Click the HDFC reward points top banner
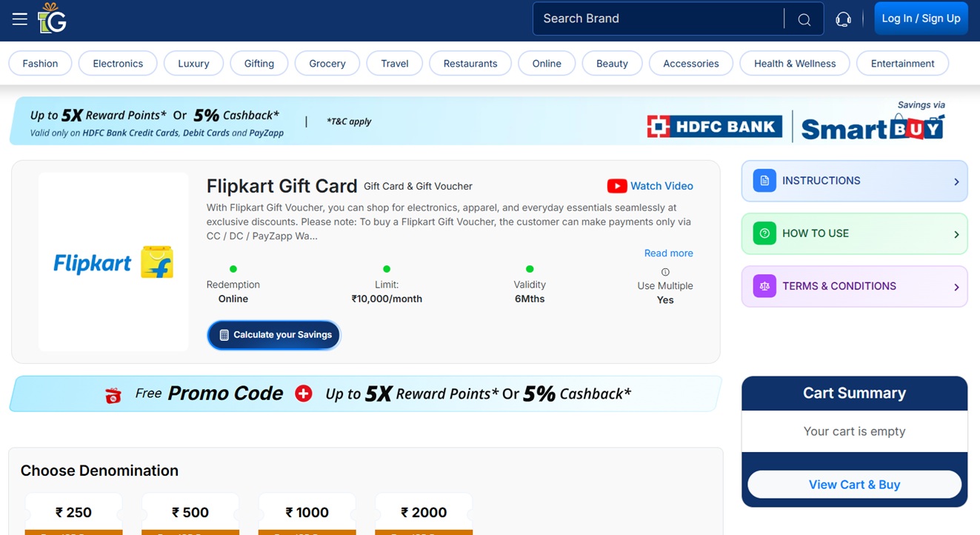The width and height of the screenshot is (980, 535). point(481,121)
